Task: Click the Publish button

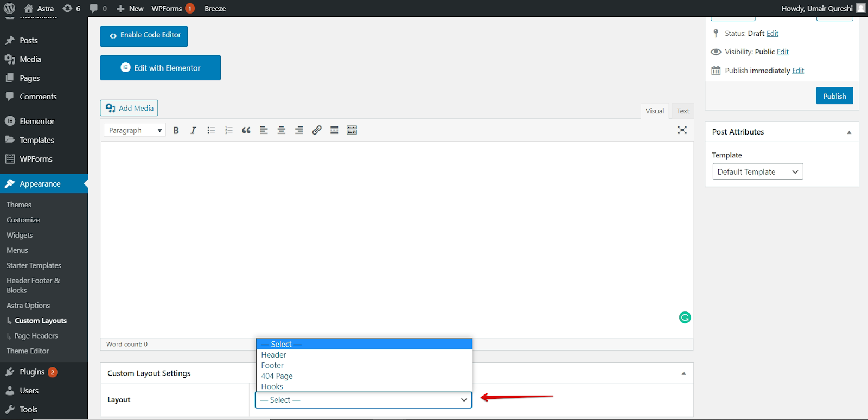Action: [834, 96]
